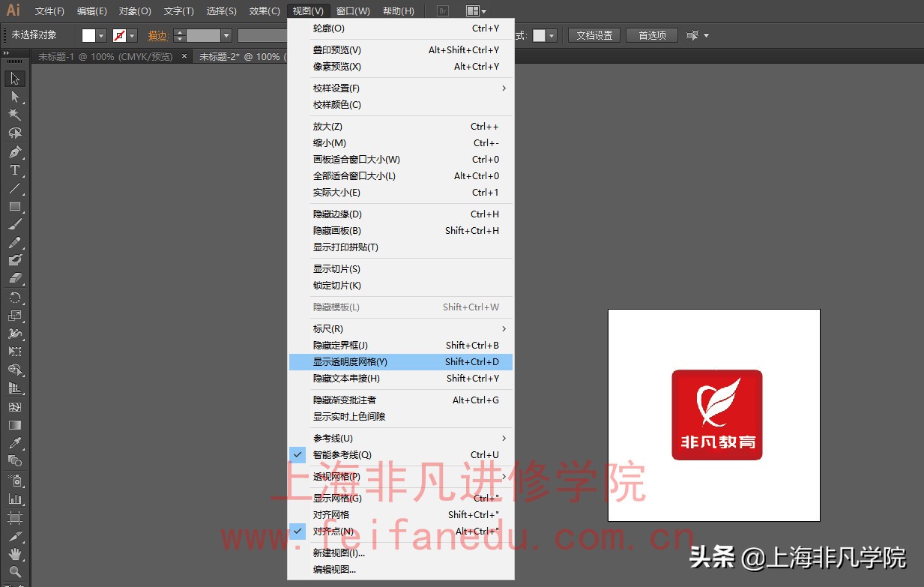This screenshot has height=587, width=924.
Task: Click the fill color swatch
Action: pyautogui.click(x=87, y=34)
